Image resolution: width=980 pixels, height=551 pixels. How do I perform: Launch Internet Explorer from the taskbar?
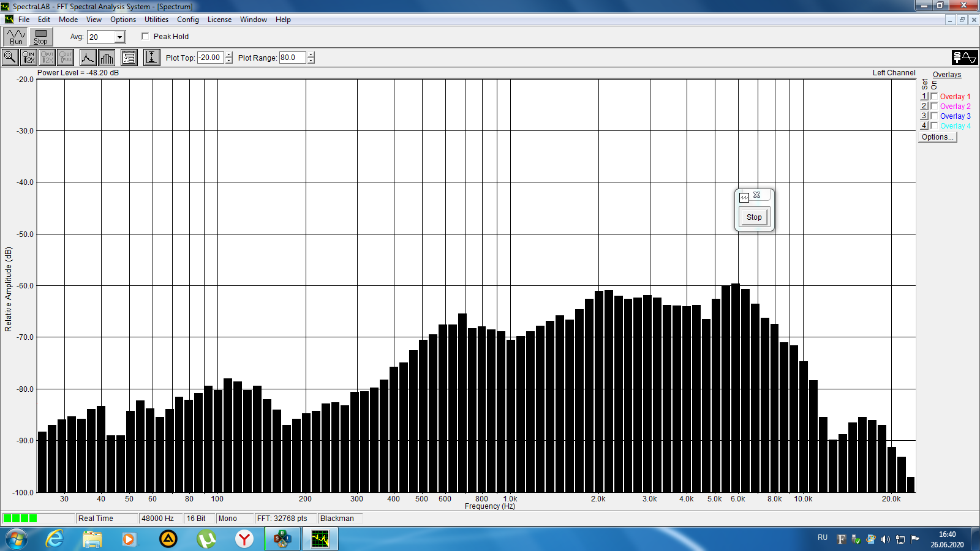[55, 539]
